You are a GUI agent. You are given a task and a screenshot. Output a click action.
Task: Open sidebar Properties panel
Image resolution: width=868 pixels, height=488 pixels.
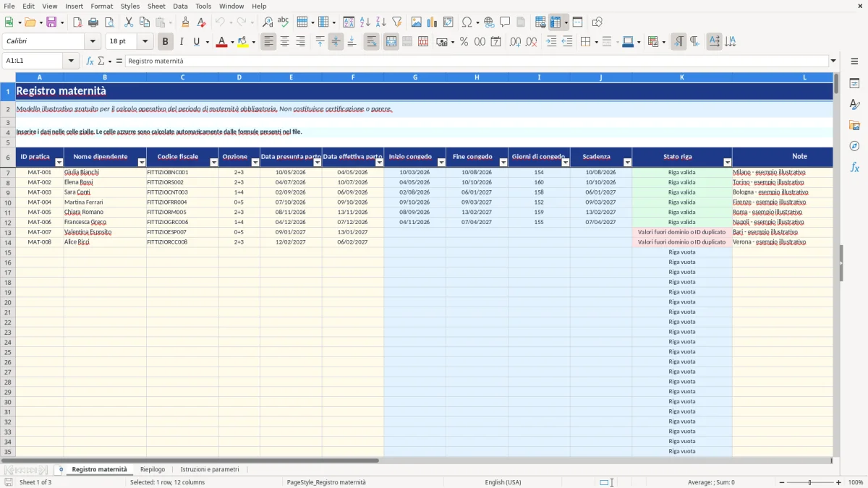[x=854, y=84]
